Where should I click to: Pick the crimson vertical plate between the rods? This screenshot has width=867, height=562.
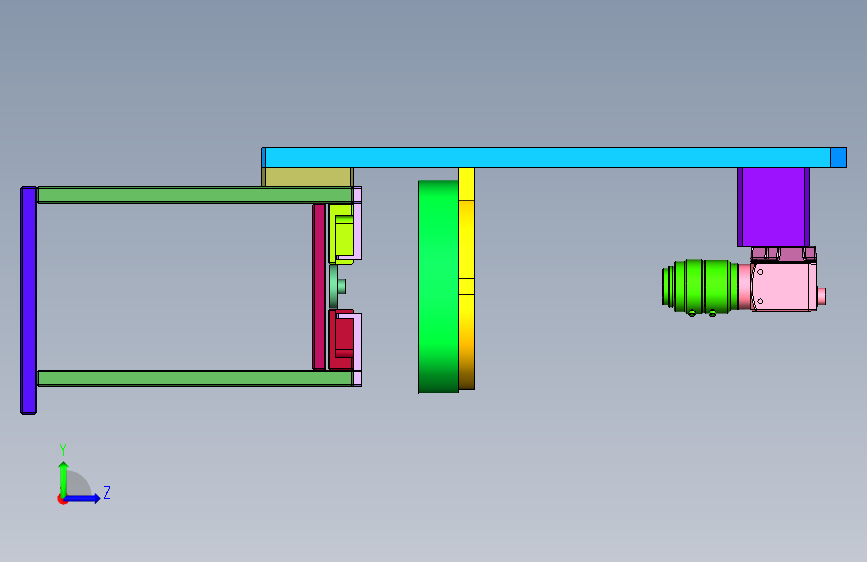click(319, 287)
